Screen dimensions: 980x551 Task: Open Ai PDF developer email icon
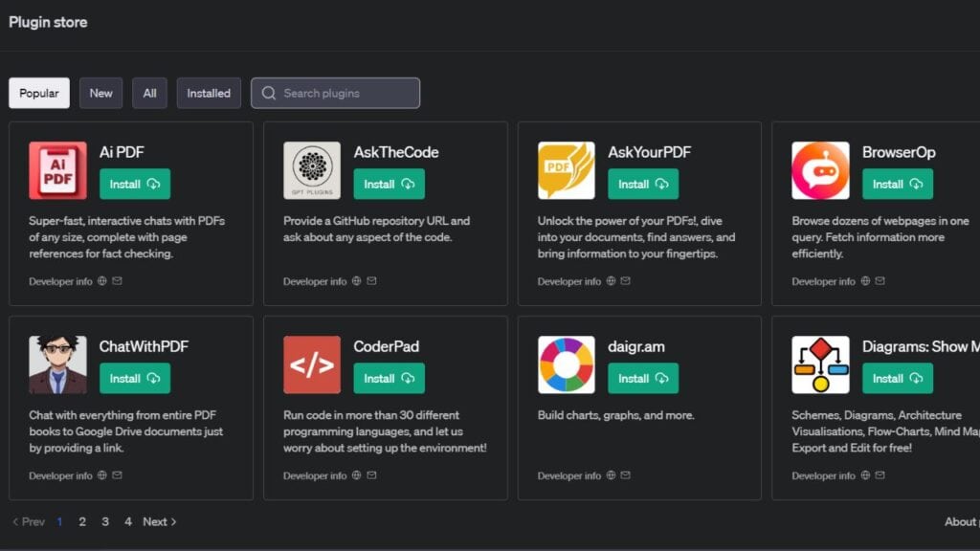point(117,281)
